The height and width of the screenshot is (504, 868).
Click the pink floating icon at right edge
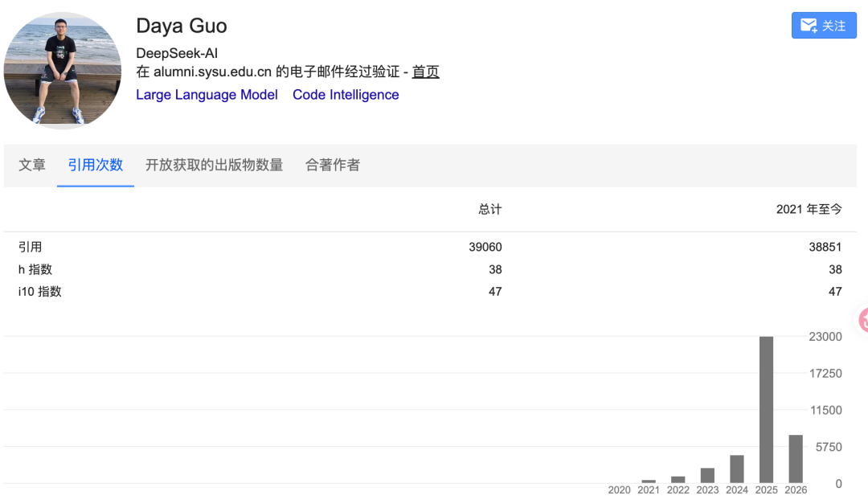pyautogui.click(x=863, y=319)
